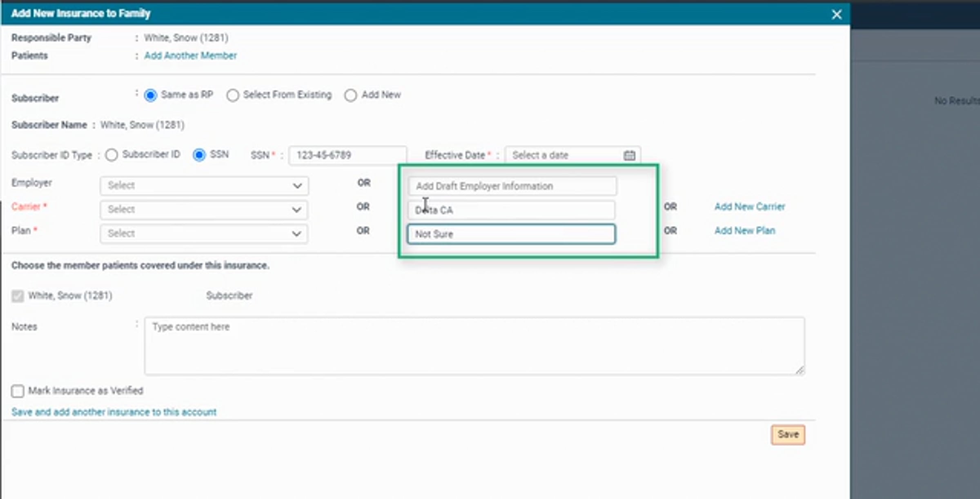Switch ID type to Subscriber ID
The image size is (980, 499).
[111, 155]
